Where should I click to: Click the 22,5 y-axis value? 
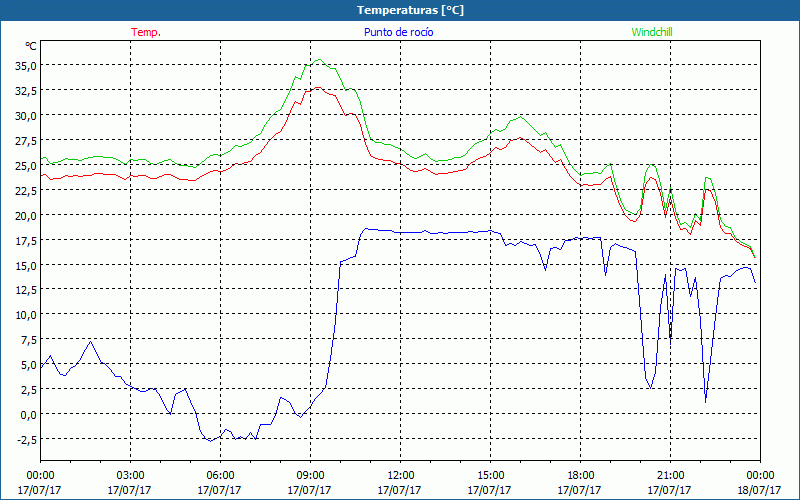point(25,190)
